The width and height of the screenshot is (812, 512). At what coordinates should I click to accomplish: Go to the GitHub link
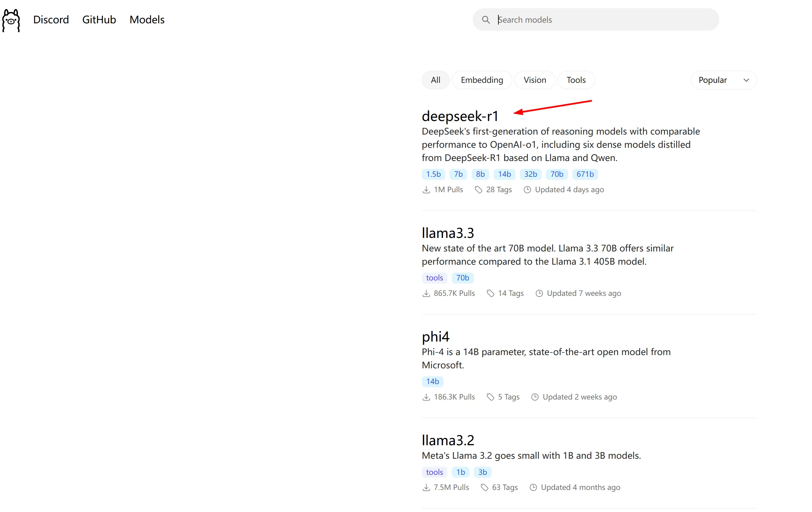pos(99,20)
